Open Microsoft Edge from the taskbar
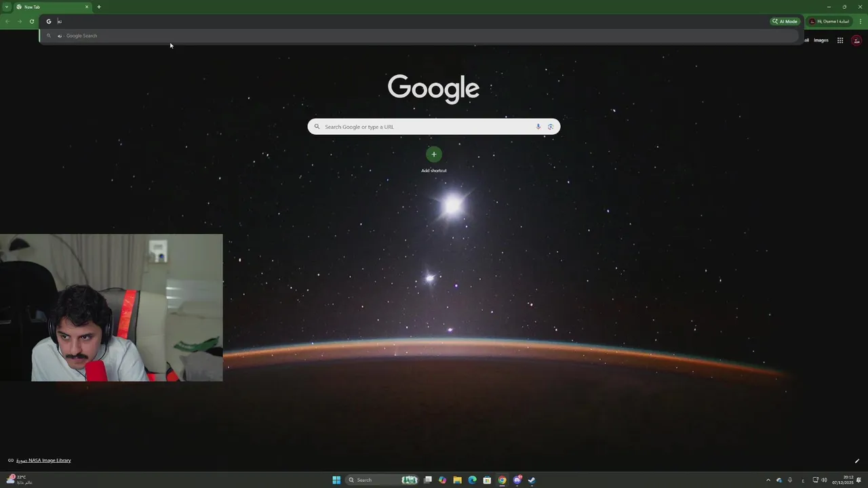 click(473, 480)
